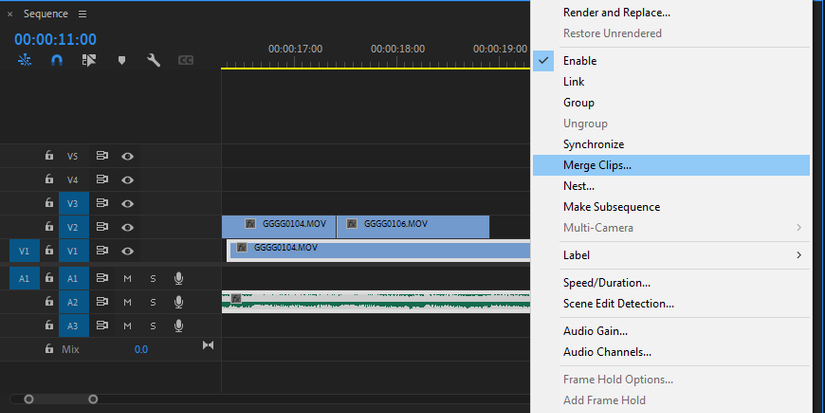Toggle sync lock for track V4
Image resolution: width=825 pixels, height=413 pixels.
click(102, 179)
